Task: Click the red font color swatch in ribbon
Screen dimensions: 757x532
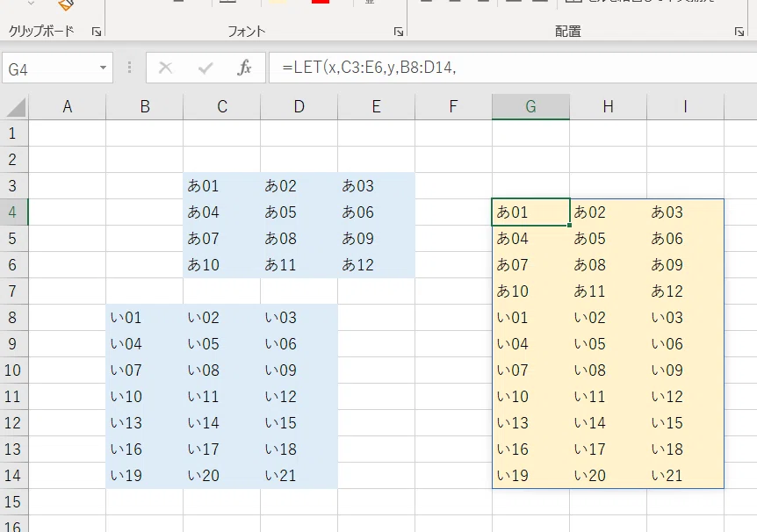Action: pos(321,2)
